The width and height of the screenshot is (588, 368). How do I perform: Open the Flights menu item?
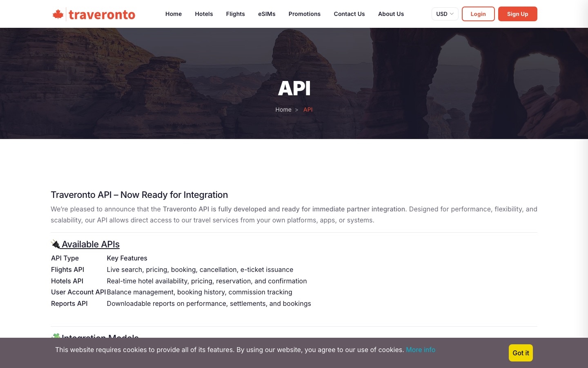point(236,14)
